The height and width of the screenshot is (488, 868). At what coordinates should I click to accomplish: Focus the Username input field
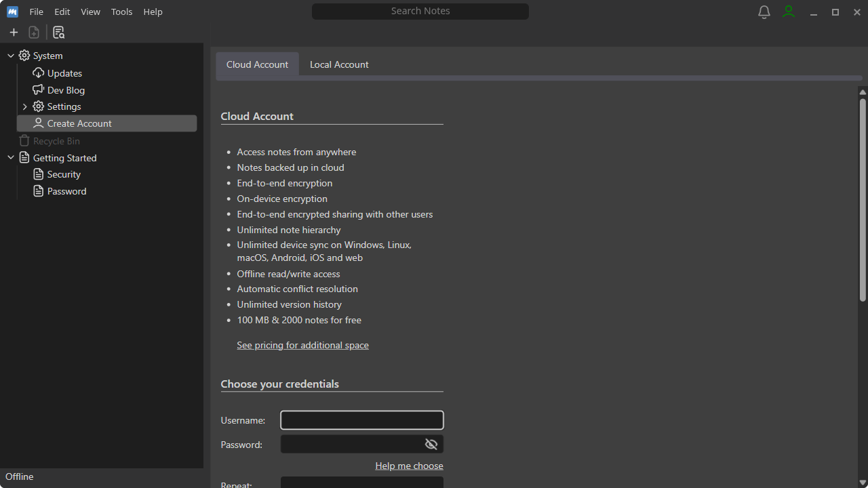coord(362,420)
